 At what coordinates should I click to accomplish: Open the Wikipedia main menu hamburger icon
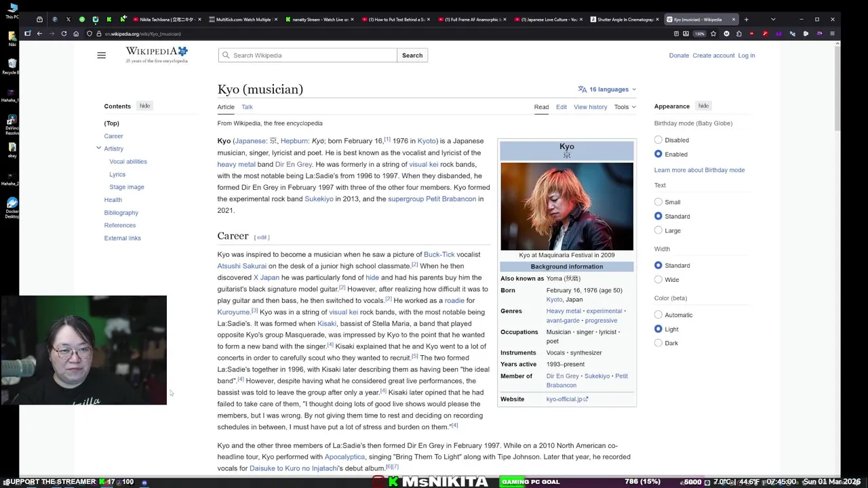coord(101,56)
